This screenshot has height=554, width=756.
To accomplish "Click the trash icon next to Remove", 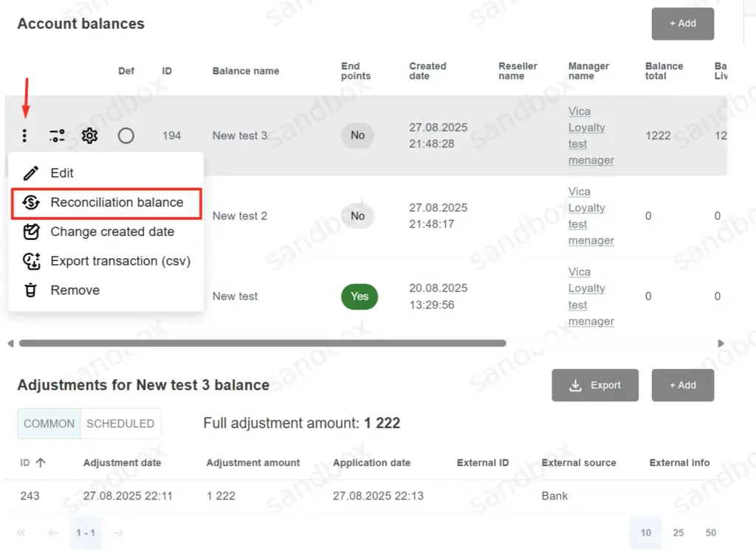I will click(x=31, y=291).
